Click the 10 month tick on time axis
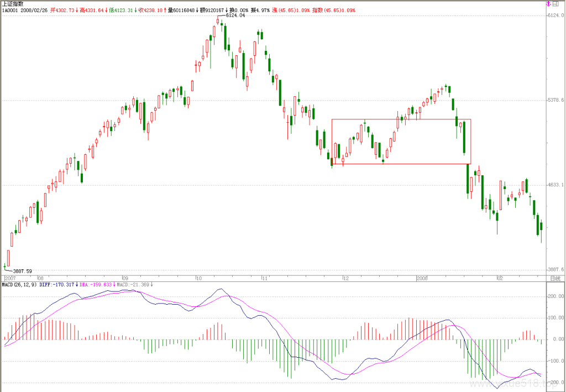Image resolution: width=566 pixels, height=392 pixels. (x=198, y=278)
